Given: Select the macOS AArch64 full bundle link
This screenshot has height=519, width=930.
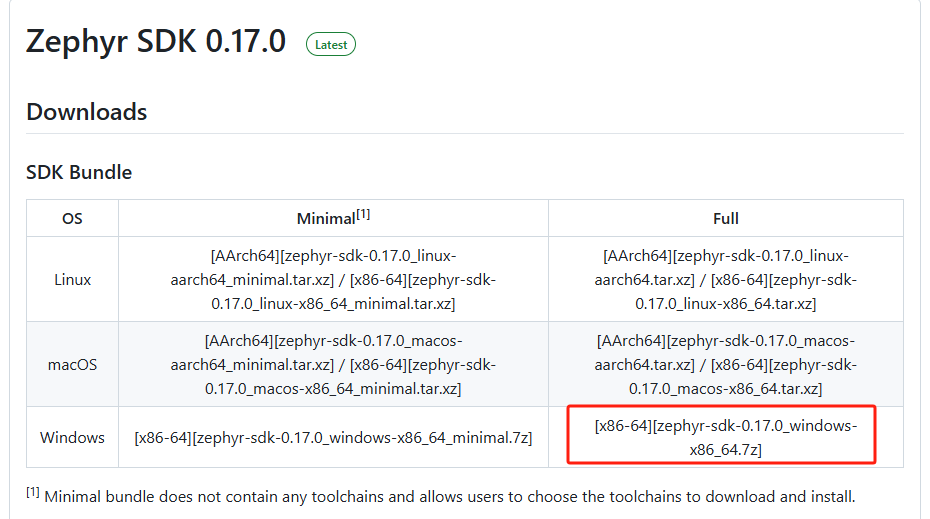Looking at the screenshot, I should pyautogui.click(x=726, y=340).
